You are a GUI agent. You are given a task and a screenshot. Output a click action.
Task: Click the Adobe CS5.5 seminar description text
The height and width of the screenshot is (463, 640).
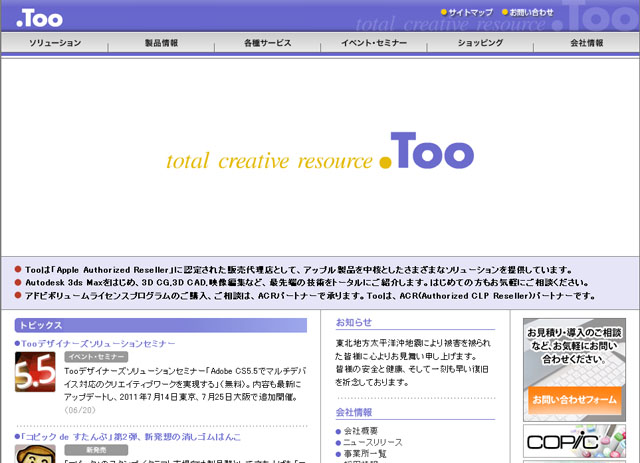pyautogui.click(x=185, y=384)
